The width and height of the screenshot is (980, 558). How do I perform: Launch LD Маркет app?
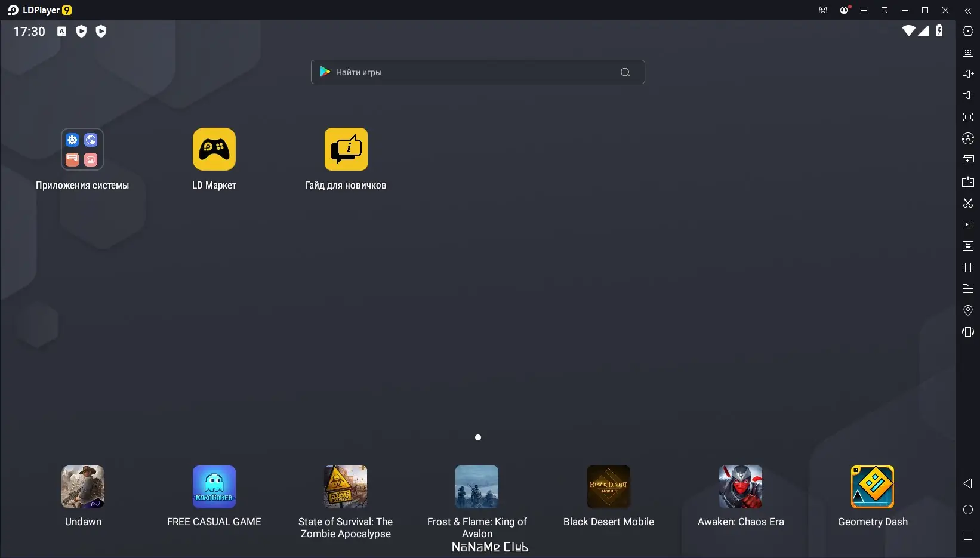coord(214,149)
